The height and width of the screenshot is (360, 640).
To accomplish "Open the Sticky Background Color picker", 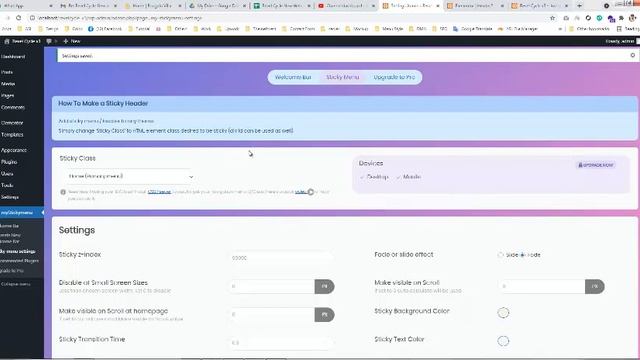I will point(503,313).
